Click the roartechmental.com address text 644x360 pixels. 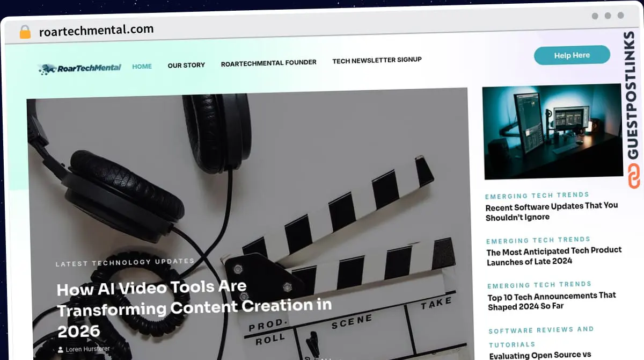[97, 30]
